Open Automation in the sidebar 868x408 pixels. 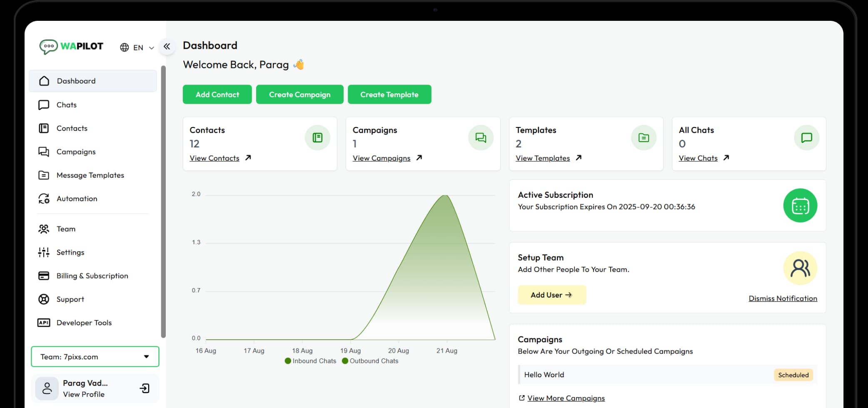[77, 199]
